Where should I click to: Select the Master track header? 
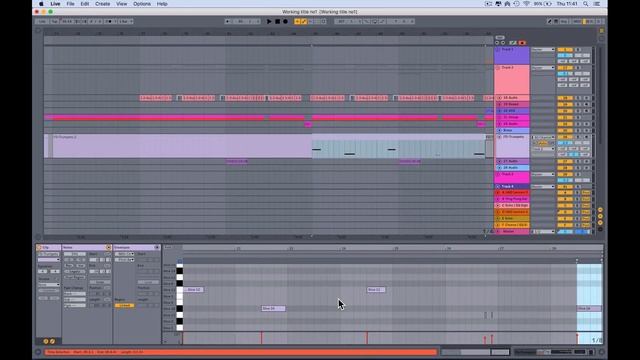(512, 231)
